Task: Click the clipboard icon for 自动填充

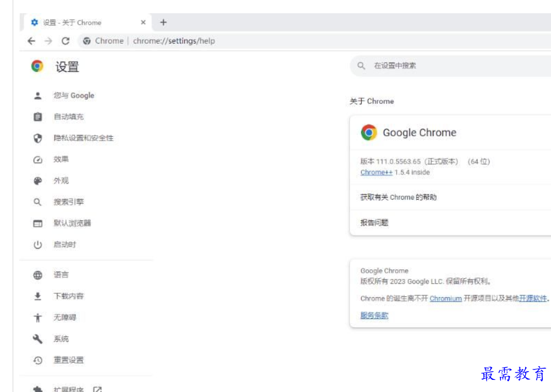Action: point(38,117)
